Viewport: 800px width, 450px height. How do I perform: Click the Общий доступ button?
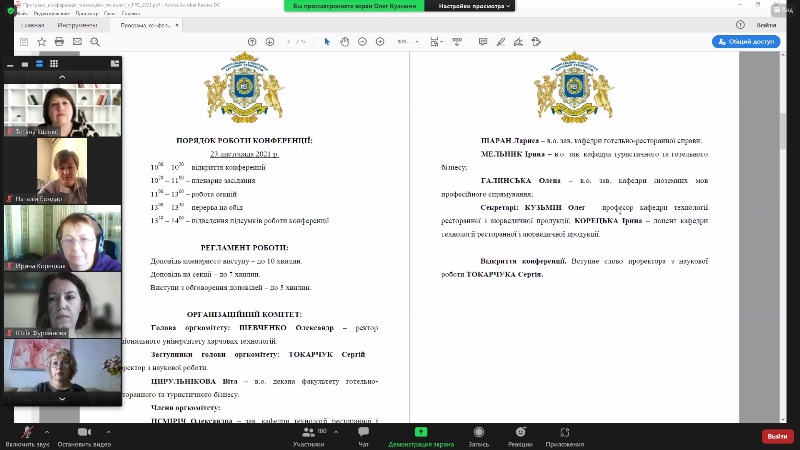[x=746, y=42]
